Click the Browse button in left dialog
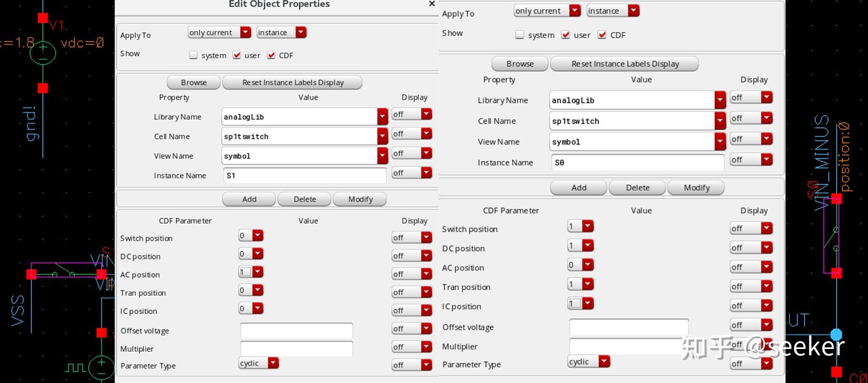The height and width of the screenshot is (383, 868). click(193, 83)
